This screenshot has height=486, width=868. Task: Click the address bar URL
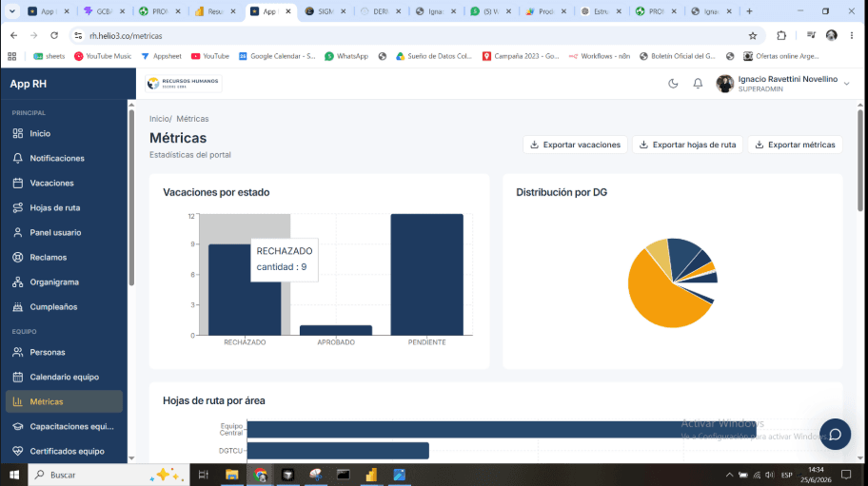point(126,36)
